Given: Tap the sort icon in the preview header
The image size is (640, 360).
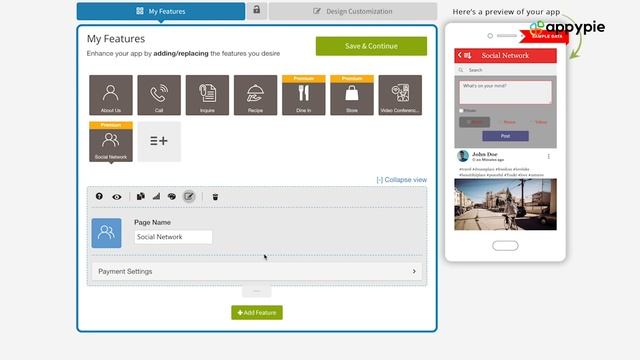Looking at the screenshot, I should point(468,55).
